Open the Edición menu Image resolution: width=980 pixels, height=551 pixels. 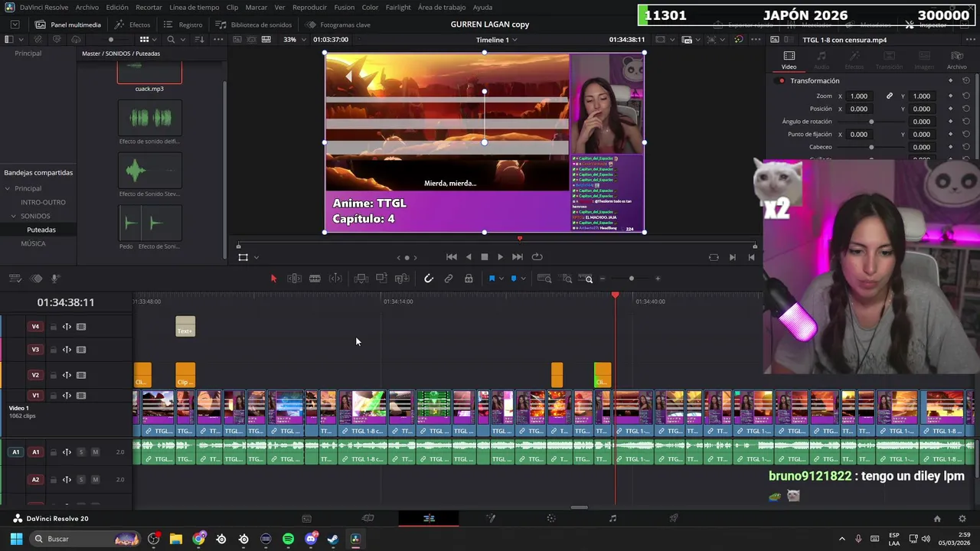117,7
